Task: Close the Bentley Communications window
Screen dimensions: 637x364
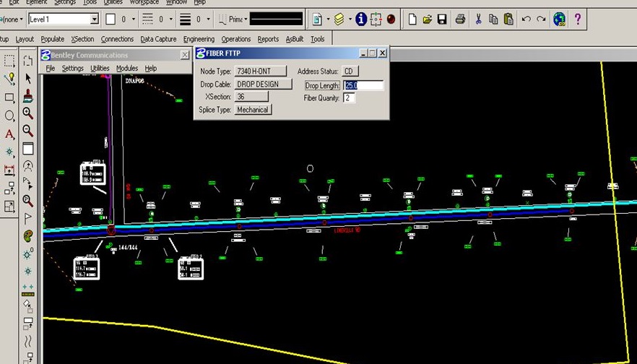Action: point(184,55)
